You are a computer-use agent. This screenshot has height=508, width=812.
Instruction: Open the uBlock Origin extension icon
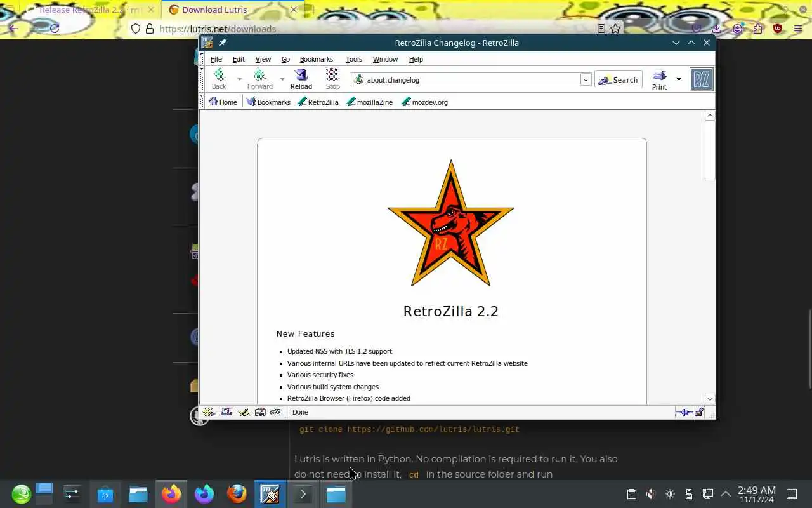[x=778, y=29]
